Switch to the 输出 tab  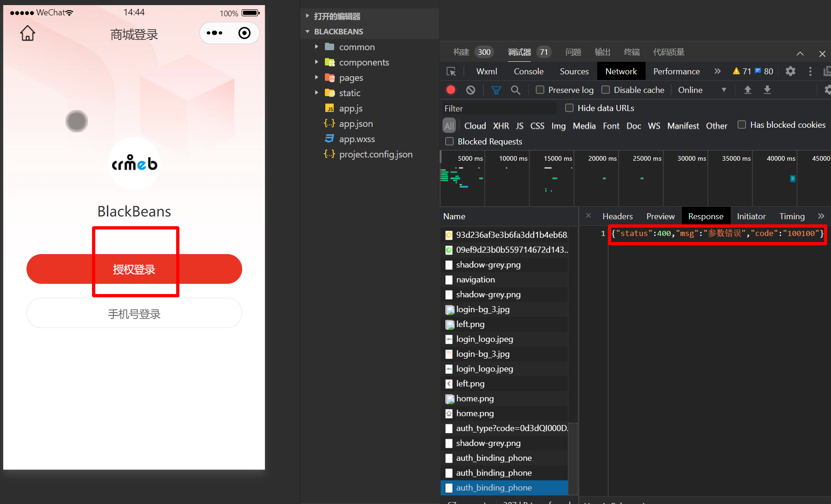(x=602, y=52)
